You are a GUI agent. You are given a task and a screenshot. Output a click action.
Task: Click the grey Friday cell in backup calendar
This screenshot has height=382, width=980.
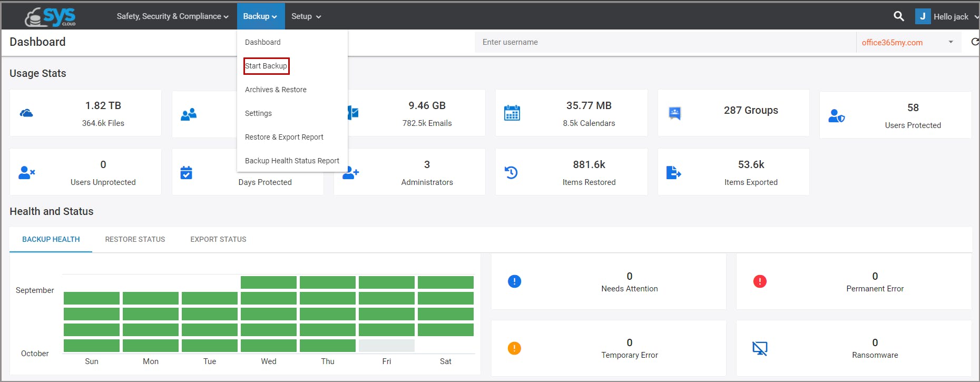[x=387, y=346]
